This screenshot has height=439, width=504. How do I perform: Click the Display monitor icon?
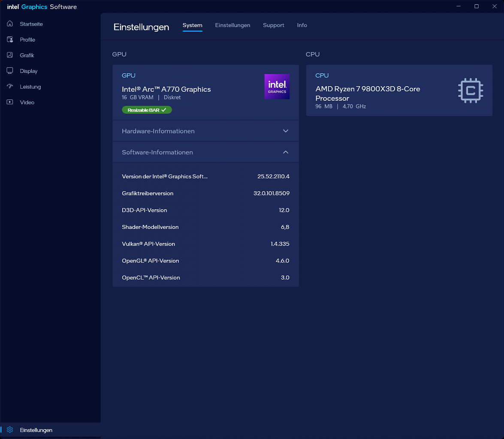click(10, 71)
